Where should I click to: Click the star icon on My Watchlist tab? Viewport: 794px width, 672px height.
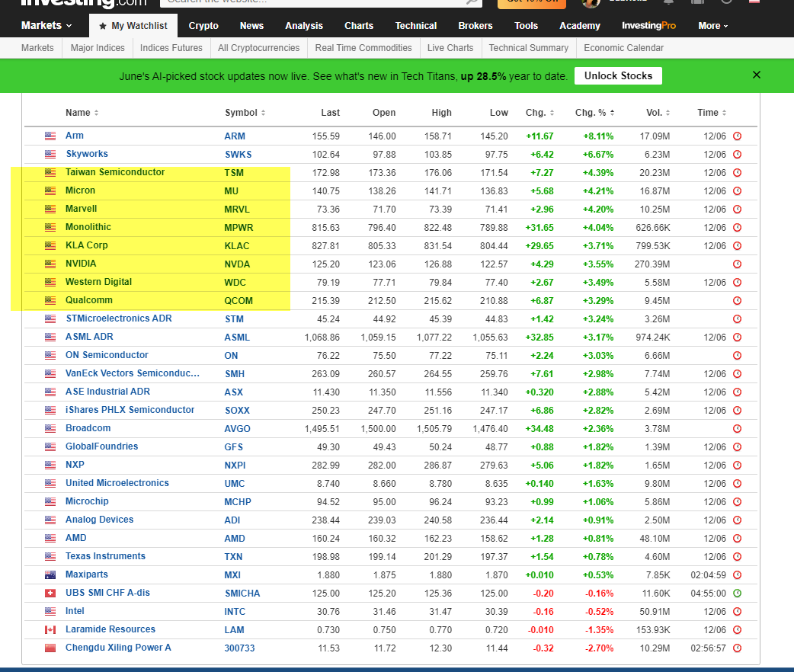point(103,26)
